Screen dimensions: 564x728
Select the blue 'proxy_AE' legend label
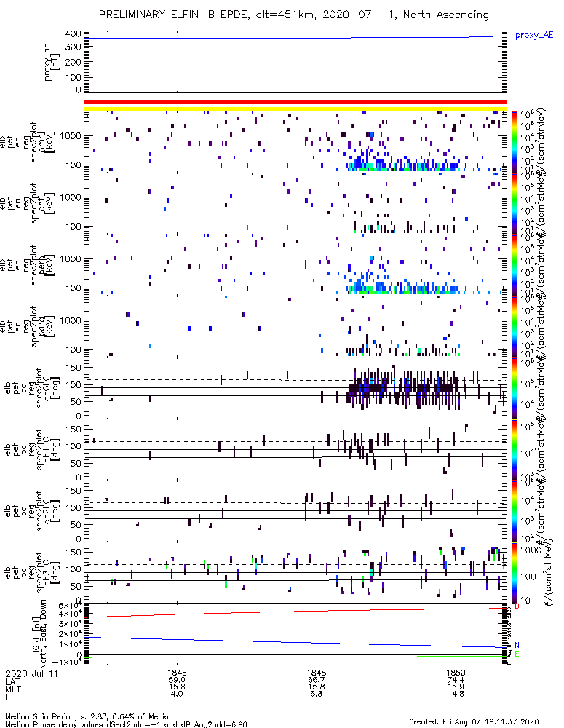[534, 35]
